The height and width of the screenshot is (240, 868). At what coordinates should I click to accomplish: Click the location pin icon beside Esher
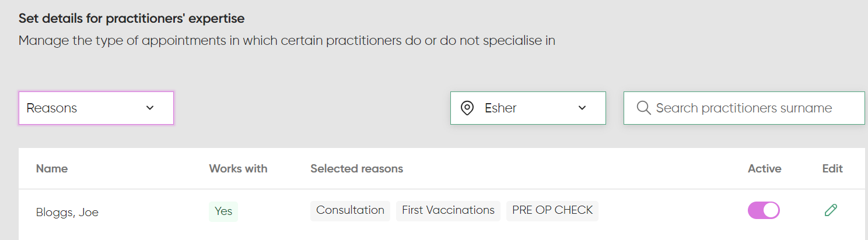[x=467, y=108]
